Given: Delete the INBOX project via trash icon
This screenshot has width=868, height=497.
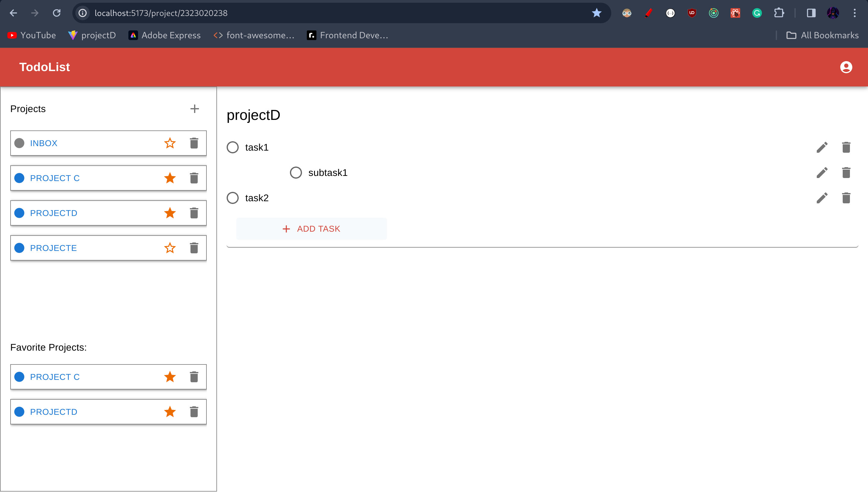Looking at the screenshot, I should 194,143.
